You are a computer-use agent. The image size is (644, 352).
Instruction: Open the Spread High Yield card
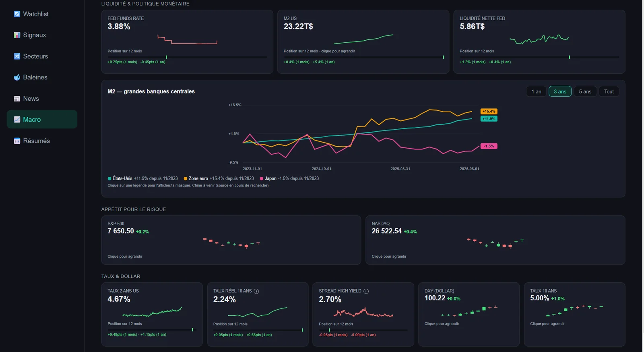click(x=363, y=314)
